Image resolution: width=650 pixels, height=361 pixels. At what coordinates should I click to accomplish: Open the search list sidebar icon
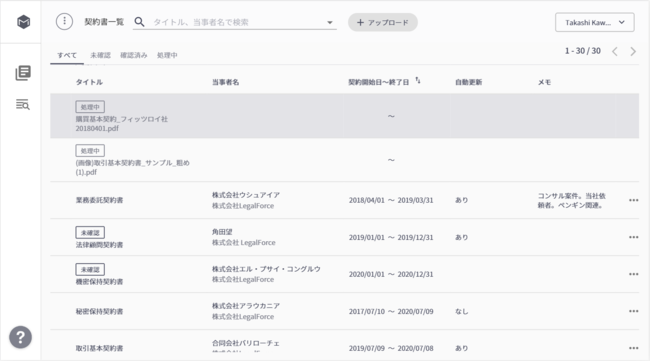(23, 104)
